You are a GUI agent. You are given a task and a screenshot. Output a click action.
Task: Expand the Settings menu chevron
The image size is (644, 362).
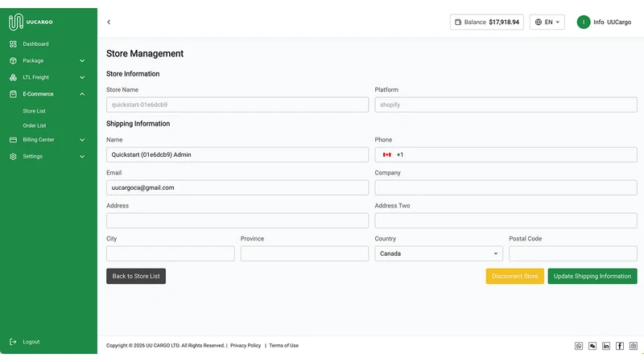pyautogui.click(x=82, y=156)
